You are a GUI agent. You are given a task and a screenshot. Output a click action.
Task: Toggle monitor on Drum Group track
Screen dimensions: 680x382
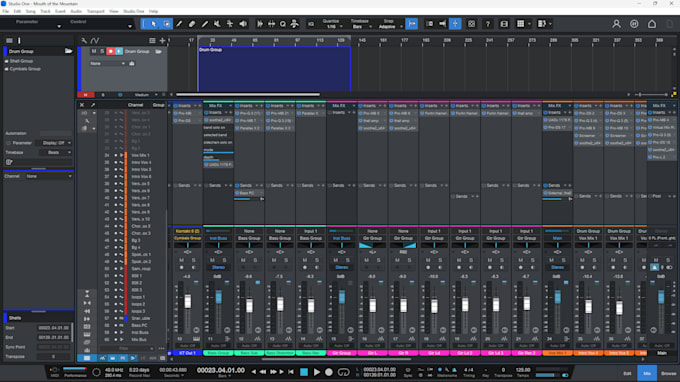119,51
